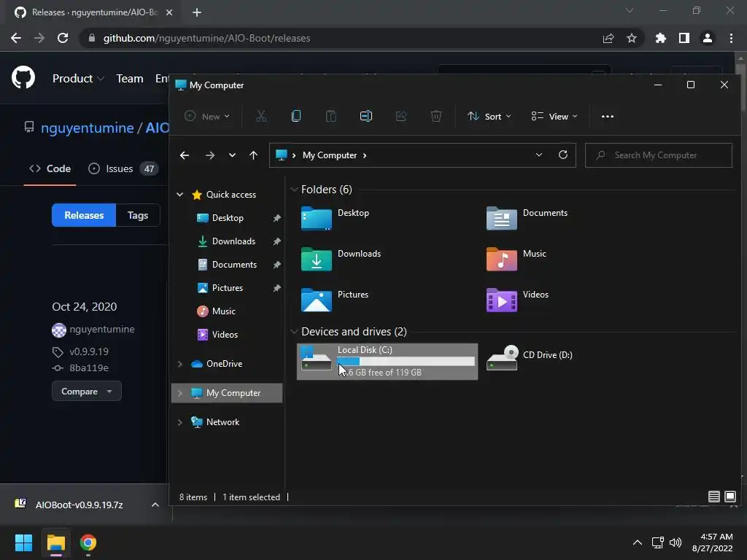Open the Product menu on GitHub
Viewport: 747px width, 560px height.
[x=78, y=79]
